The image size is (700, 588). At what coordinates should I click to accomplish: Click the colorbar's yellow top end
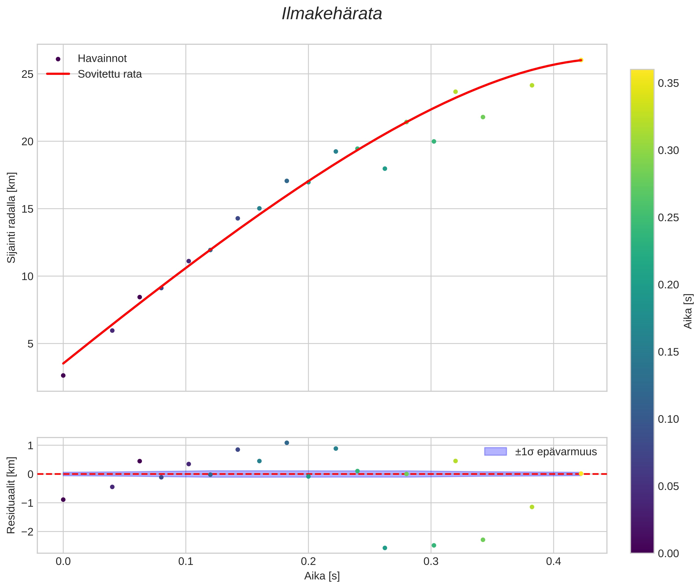(x=642, y=73)
